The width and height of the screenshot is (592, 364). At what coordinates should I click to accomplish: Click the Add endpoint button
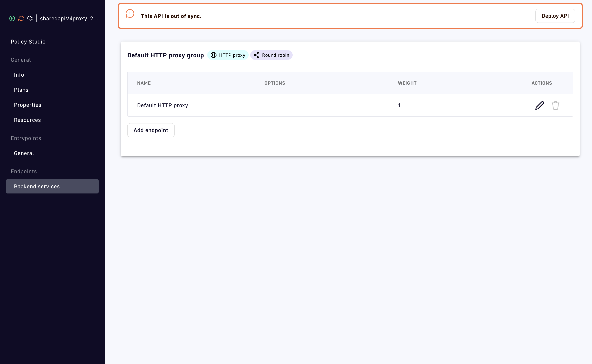click(x=151, y=130)
